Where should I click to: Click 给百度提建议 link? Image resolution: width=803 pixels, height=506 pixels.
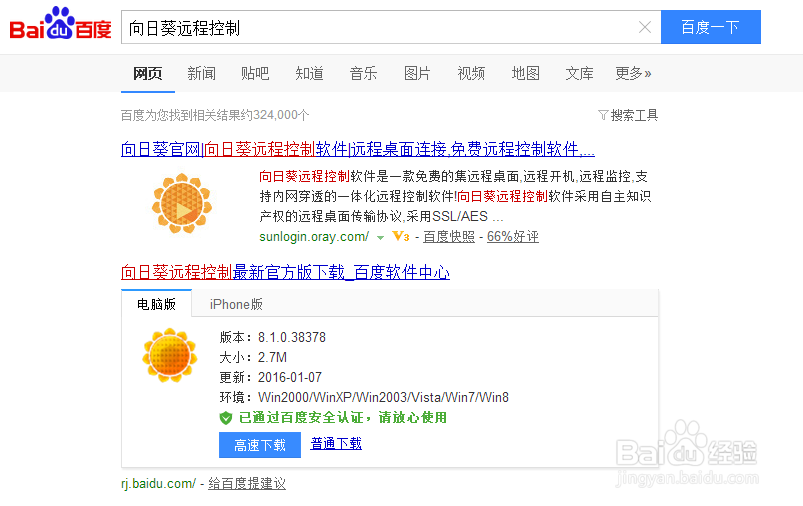click(x=247, y=483)
